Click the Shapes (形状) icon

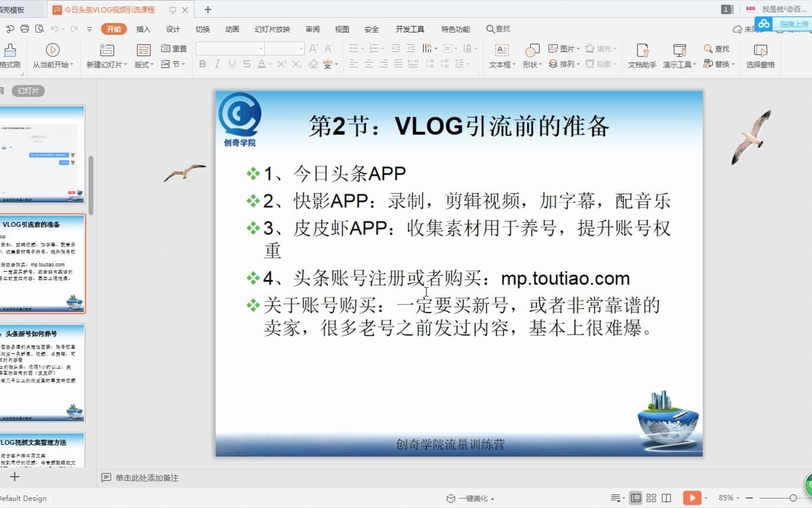[x=532, y=51]
